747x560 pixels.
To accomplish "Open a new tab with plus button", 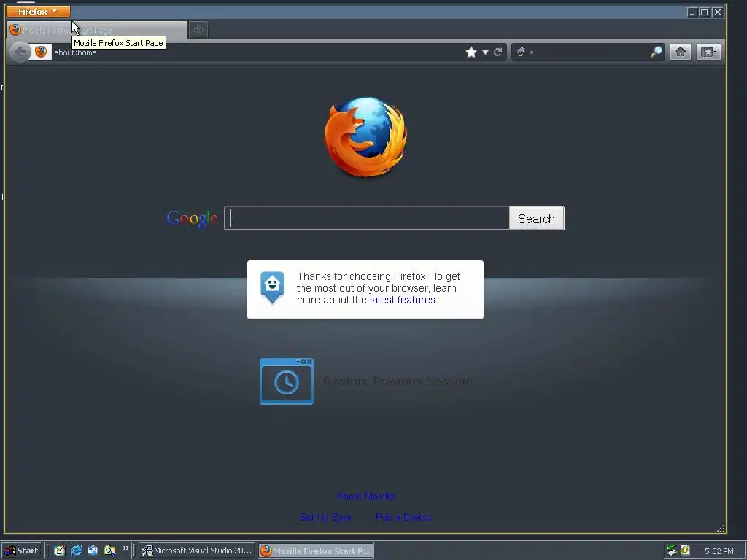I will [198, 30].
